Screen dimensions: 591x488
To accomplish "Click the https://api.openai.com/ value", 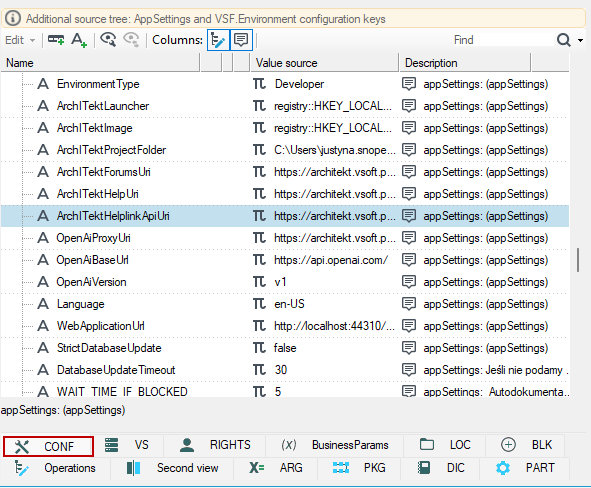I will pyautogui.click(x=331, y=260).
